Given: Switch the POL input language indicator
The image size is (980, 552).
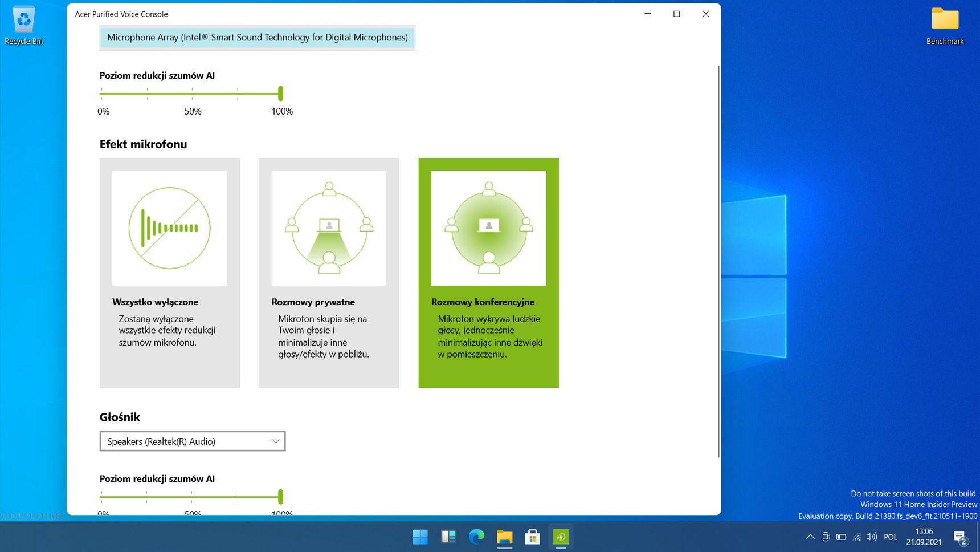Looking at the screenshot, I should (x=891, y=537).
